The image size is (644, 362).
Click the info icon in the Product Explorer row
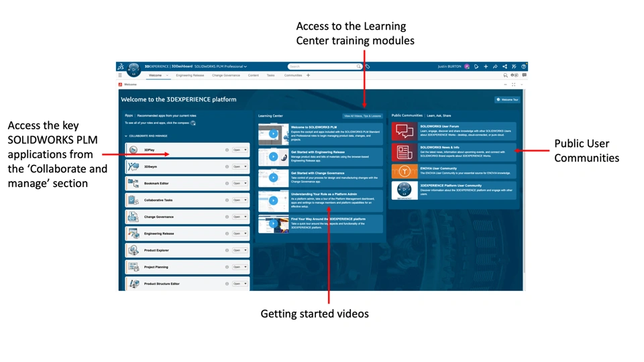(227, 250)
